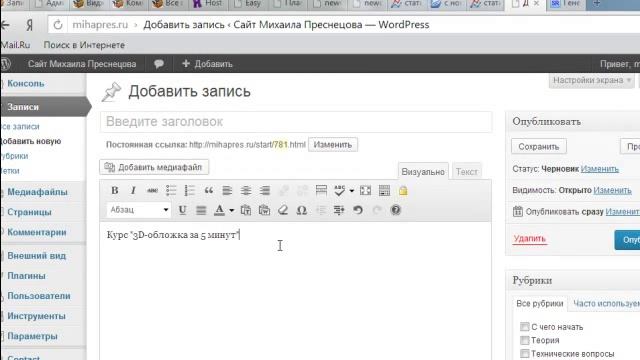The height and width of the screenshot is (360, 640).
Task: Insert a blockquote
Action: [x=209, y=190]
